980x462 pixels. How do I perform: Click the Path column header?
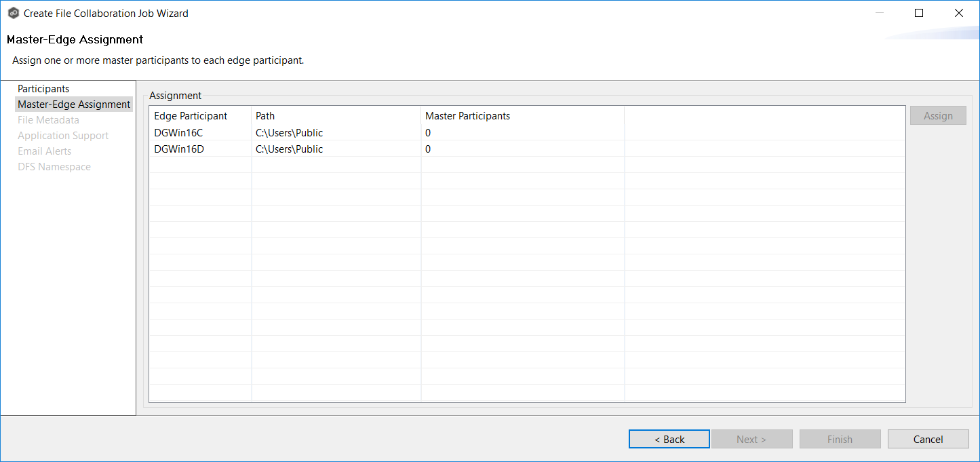(265, 116)
